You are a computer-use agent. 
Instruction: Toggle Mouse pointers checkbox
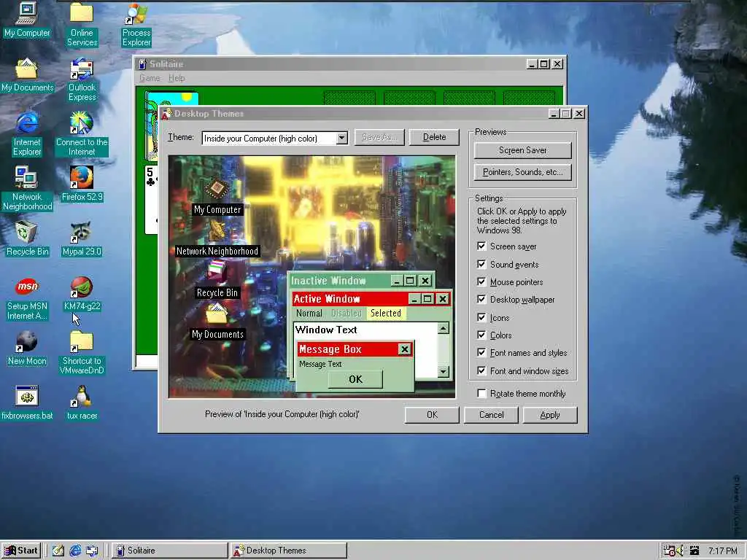(x=481, y=282)
